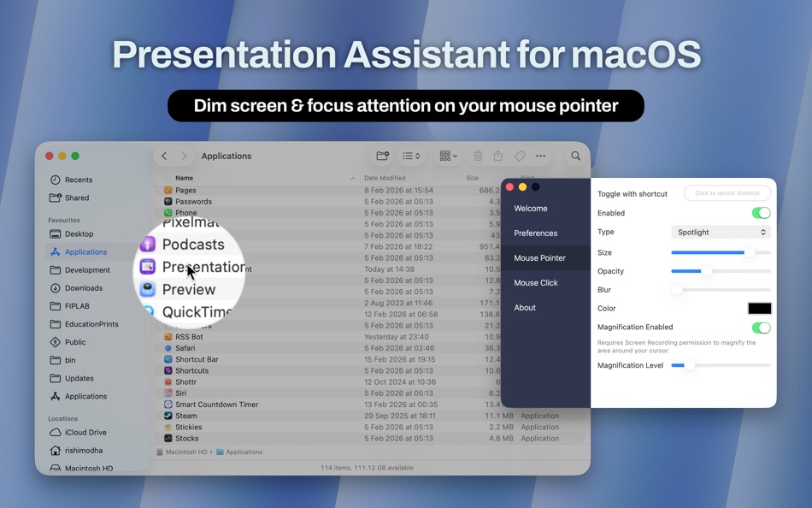Click the list view sort control
Screen dimensions: 812x508
[411, 156]
